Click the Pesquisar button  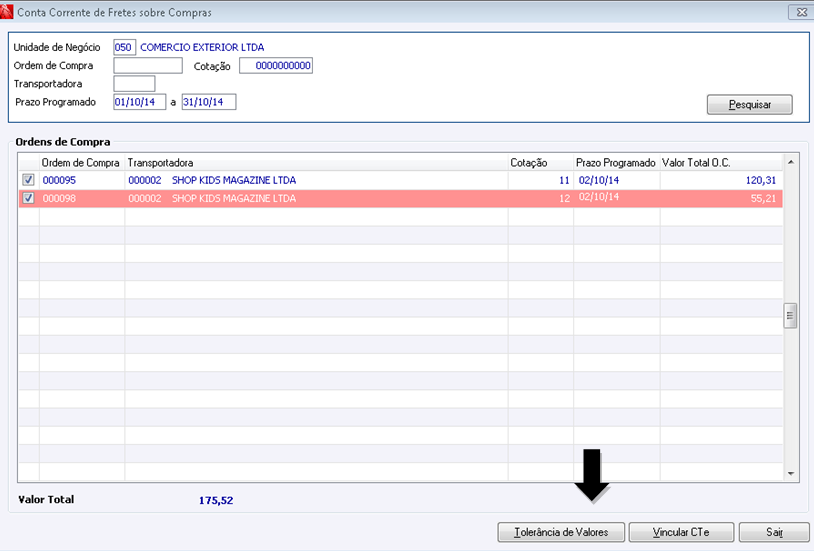point(750,104)
